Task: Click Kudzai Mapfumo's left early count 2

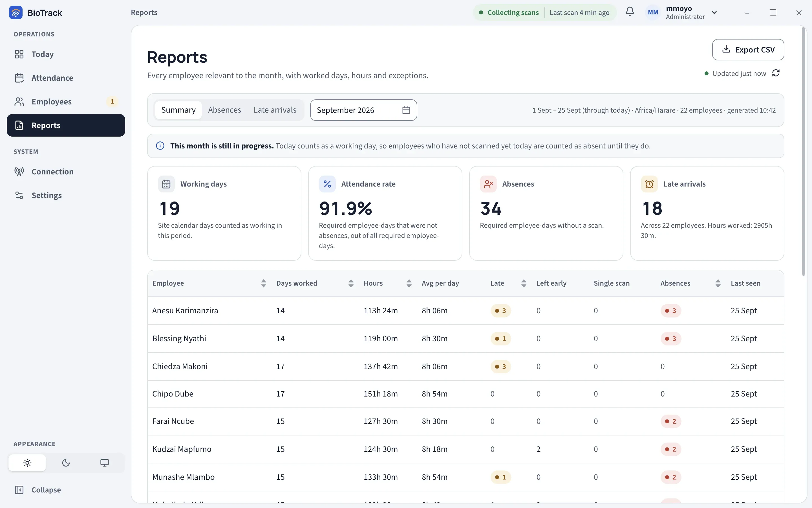Action: pos(538,449)
